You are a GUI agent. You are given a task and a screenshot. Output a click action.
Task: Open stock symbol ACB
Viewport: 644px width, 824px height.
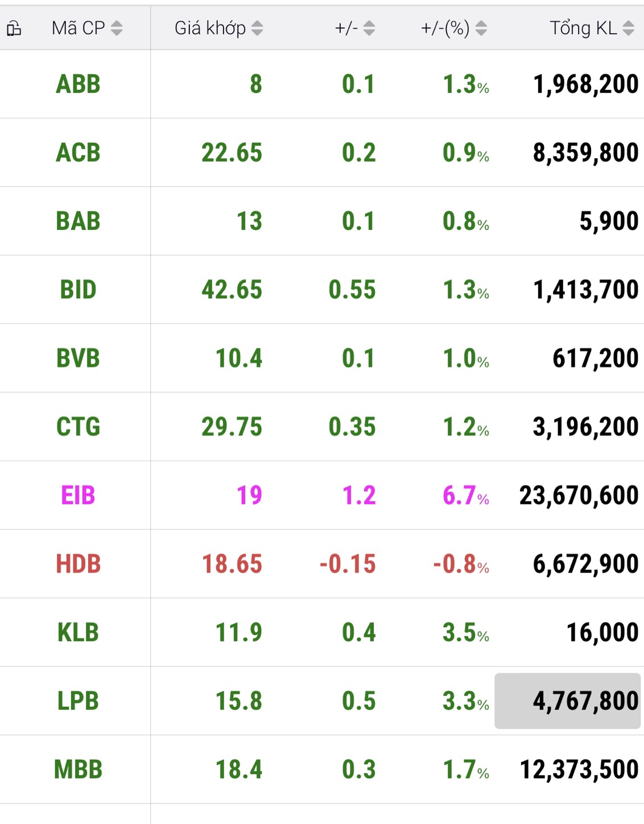tap(78, 153)
